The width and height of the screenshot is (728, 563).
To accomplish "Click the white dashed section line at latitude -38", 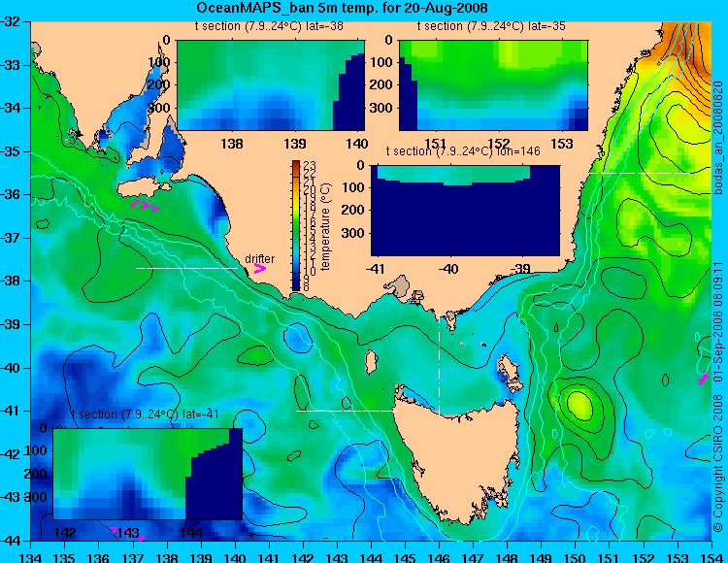I will (186, 268).
